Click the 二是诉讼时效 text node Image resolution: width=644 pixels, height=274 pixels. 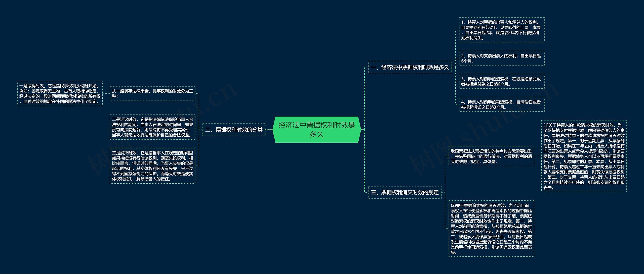click(x=152, y=127)
